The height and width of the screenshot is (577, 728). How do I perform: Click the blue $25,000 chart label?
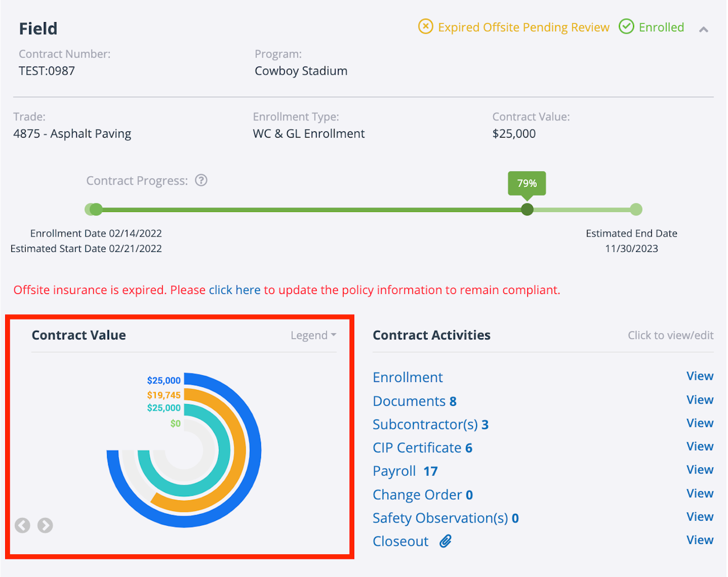click(x=164, y=380)
